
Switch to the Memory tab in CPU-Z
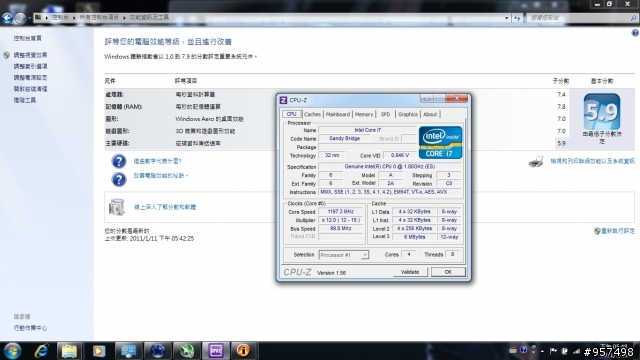(364, 114)
